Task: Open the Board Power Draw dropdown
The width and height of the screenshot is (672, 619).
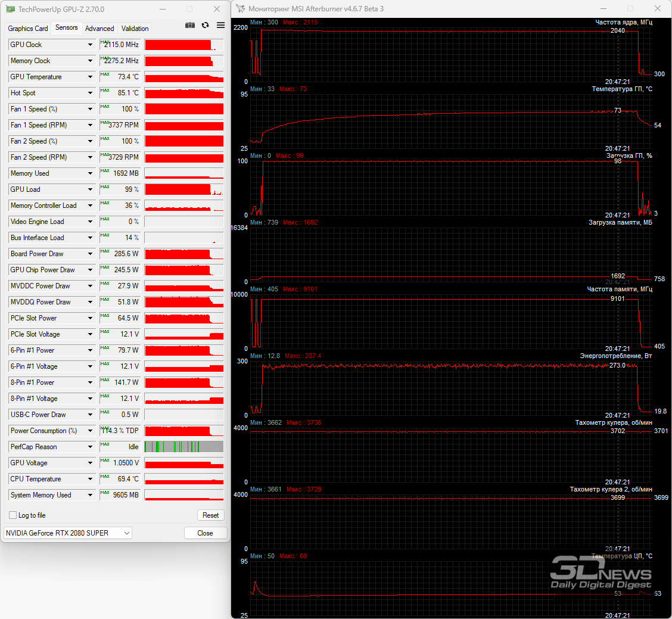Action: (x=90, y=254)
